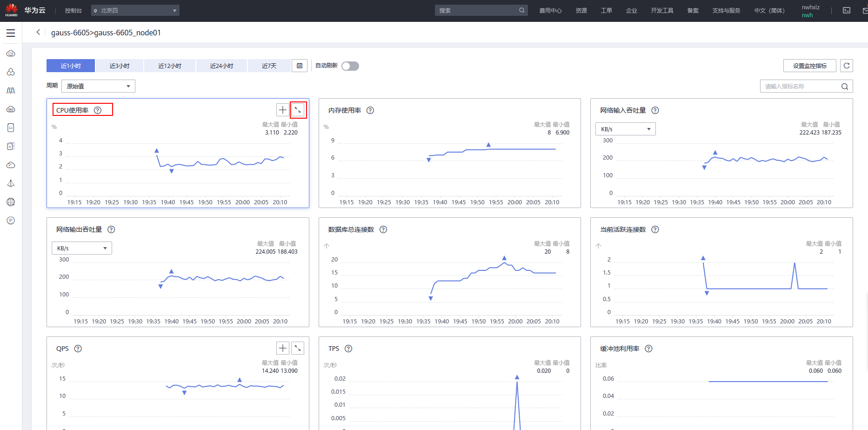Select the 近24小时 time range tab
This screenshot has width=868, height=430.
pos(221,66)
